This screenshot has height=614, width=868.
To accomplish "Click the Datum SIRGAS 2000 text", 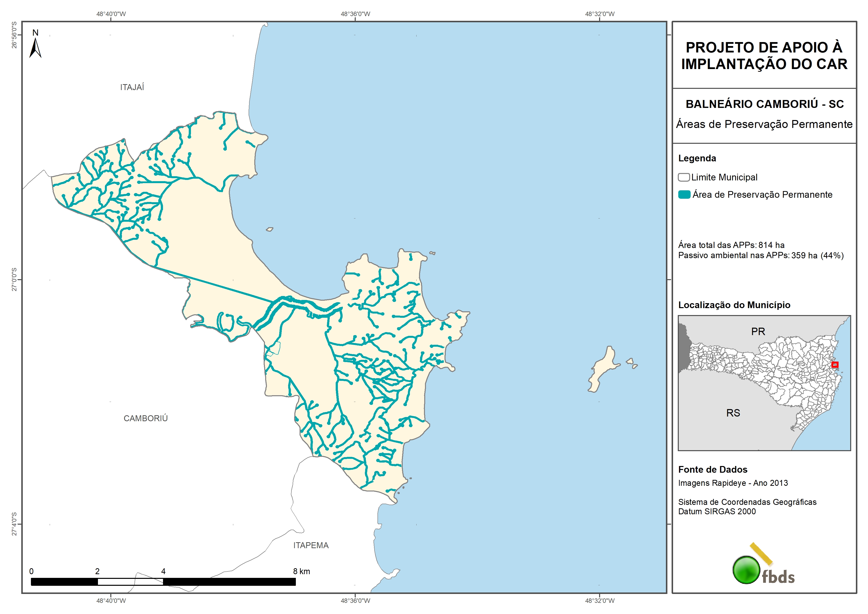I will 717,512.
